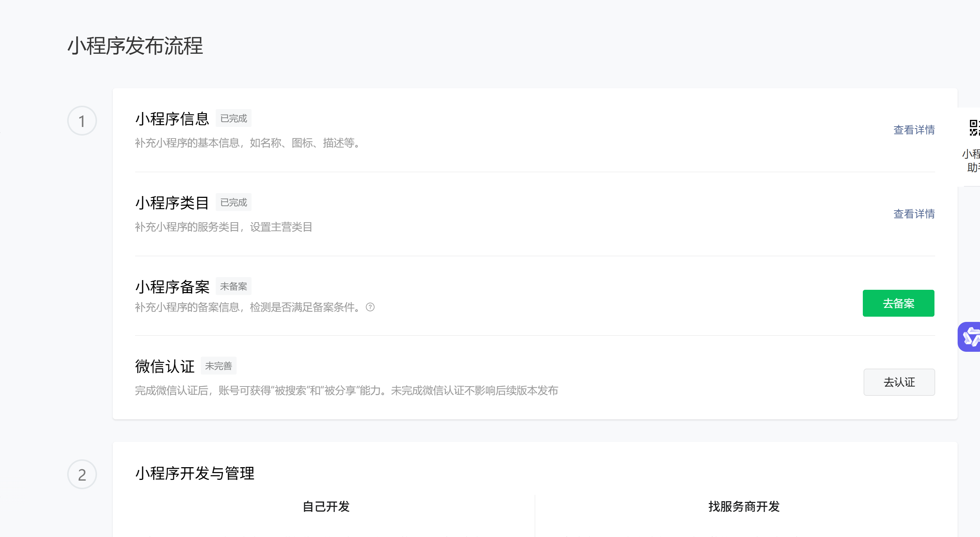The width and height of the screenshot is (980, 537).
Task: Click the 未备案 status tag
Action: click(x=234, y=286)
